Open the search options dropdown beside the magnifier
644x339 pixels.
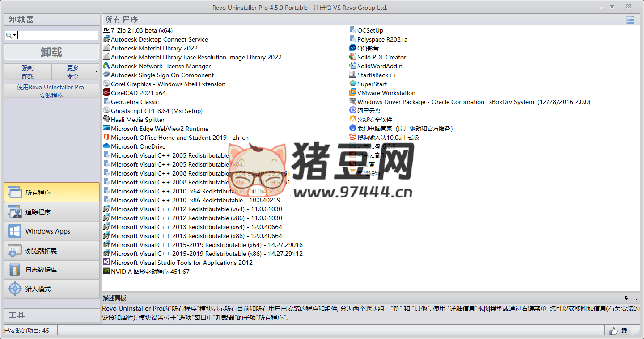(13, 34)
